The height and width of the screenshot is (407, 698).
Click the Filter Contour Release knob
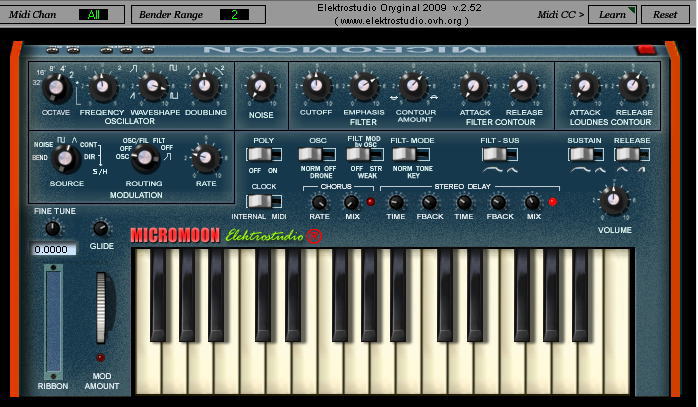coord(523,86)
